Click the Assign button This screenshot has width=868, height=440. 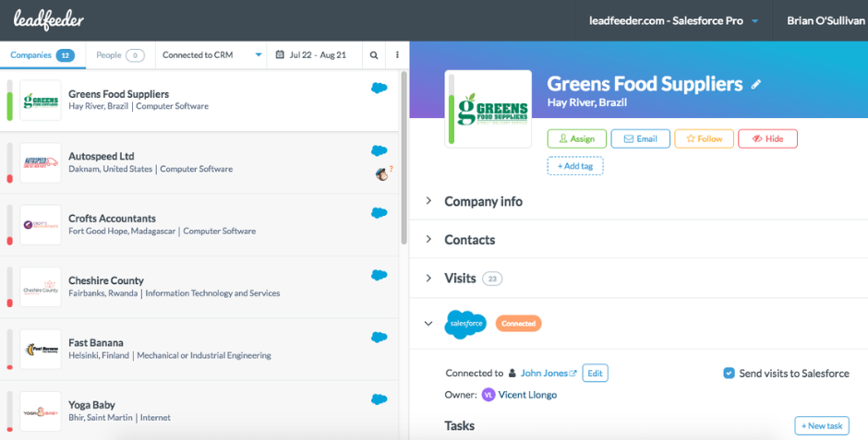point(577,138)
